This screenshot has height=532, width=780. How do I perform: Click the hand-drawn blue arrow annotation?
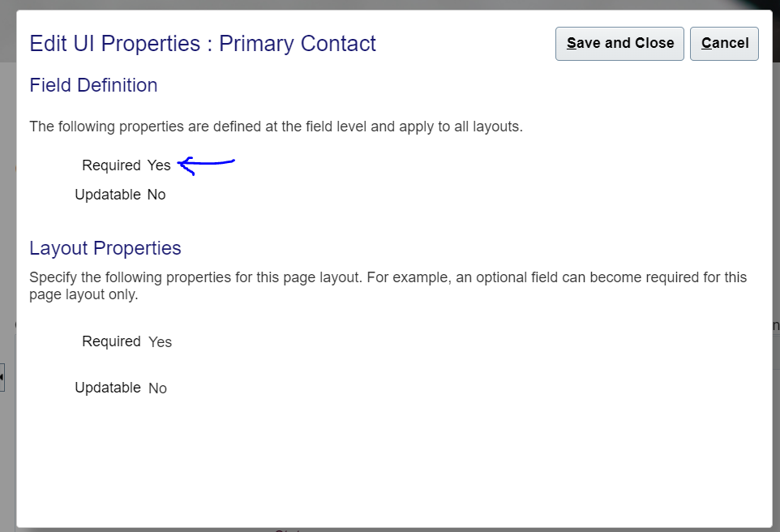click(206, 165)
